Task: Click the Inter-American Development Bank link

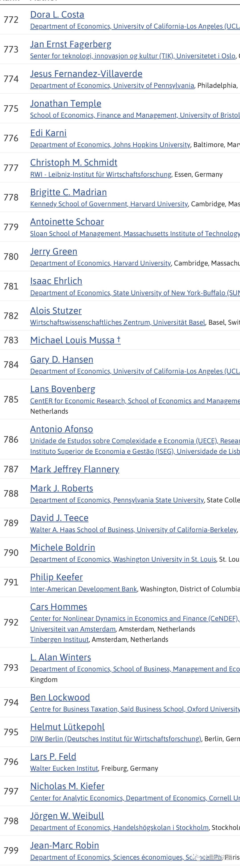Action: [x=83, y=589]
